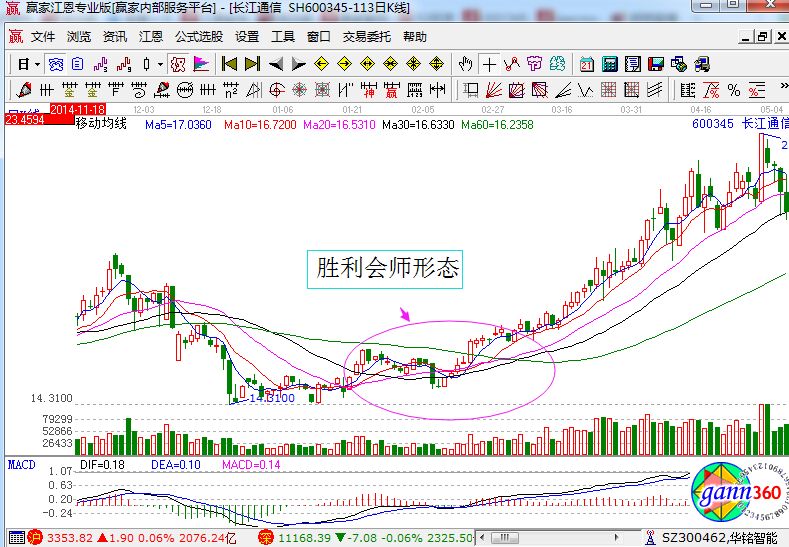Click the percent sign tool icon
The height and width of the screenshot is (547, 789).
(733, 91)
